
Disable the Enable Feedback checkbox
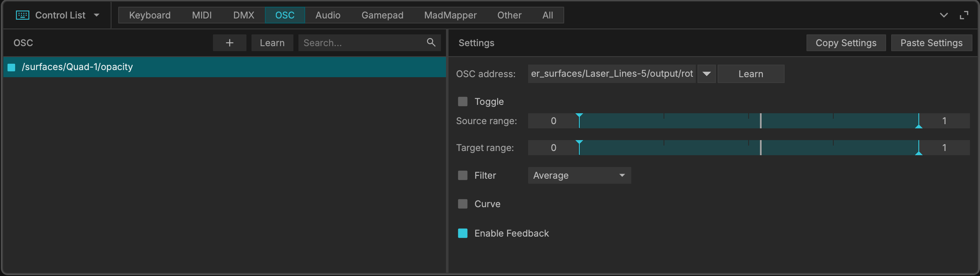click(463, 233)
